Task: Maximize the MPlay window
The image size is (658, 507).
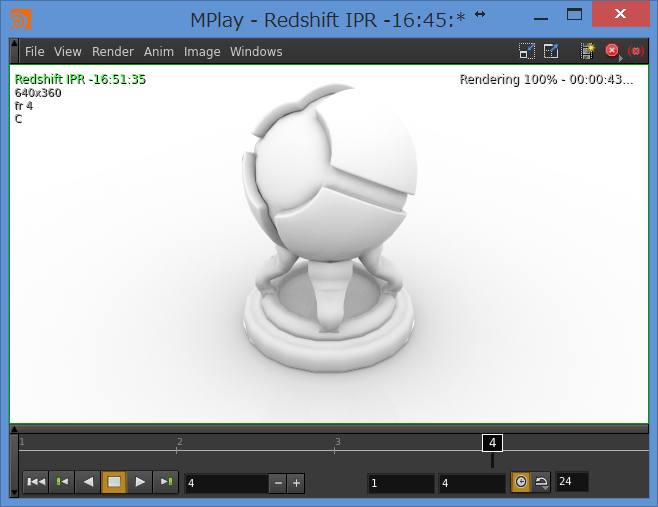Action: pos(574,14)
